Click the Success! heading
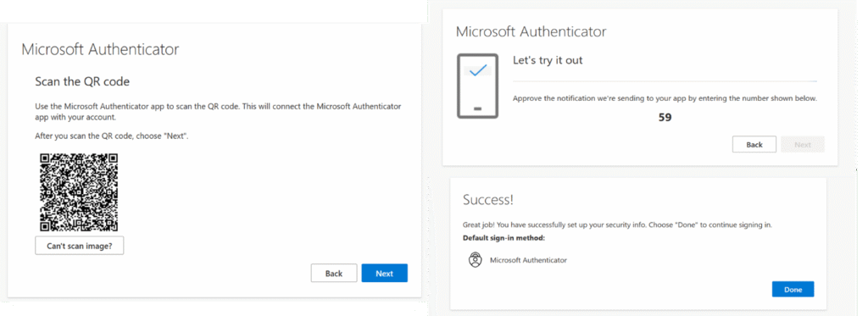868x316 pixels. coord(487,200)
